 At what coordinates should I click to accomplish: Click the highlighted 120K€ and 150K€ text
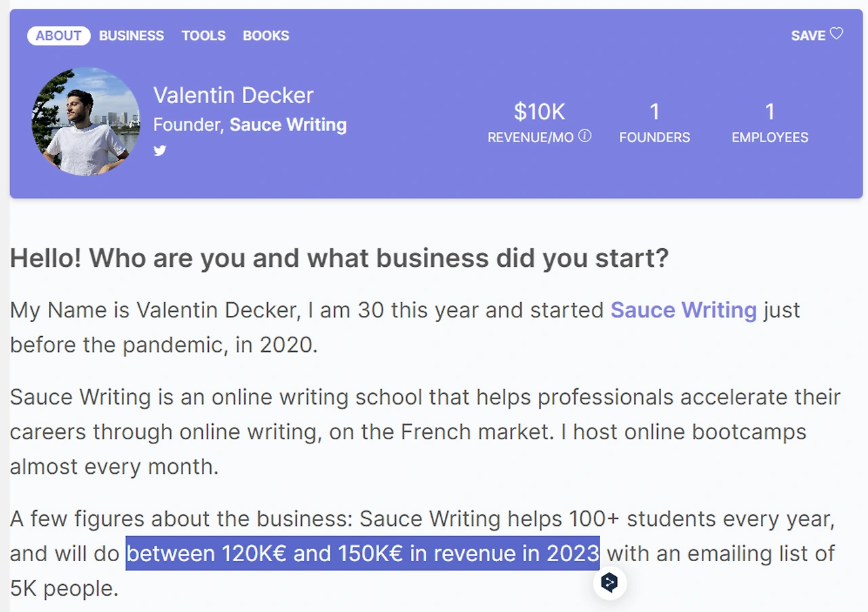click(363, 553)
